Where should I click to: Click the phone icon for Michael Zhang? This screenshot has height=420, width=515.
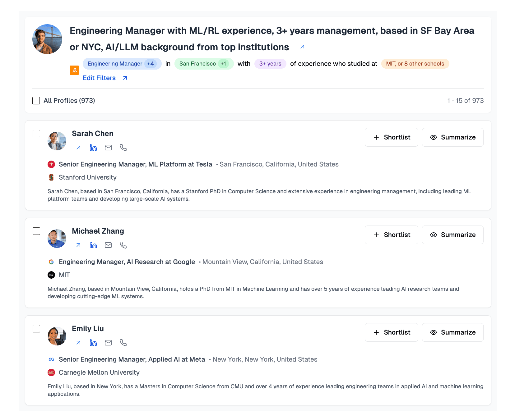[x=123, y=245]
